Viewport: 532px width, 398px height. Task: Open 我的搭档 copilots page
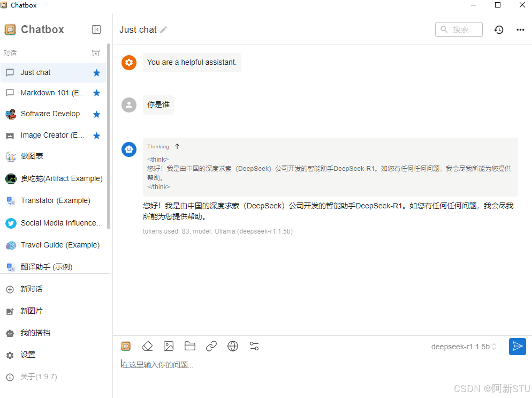click(x=54, y=333)
